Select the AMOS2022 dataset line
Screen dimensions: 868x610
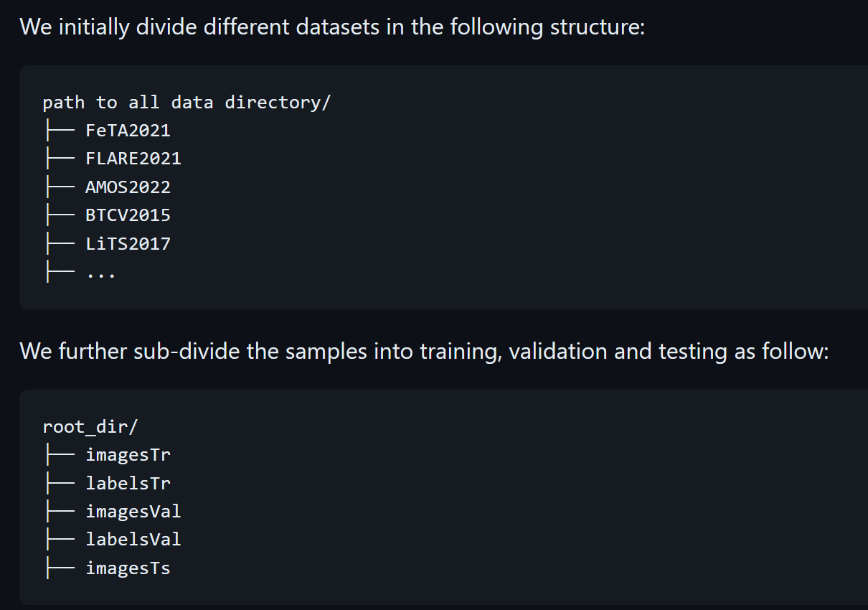pos(128,187)
